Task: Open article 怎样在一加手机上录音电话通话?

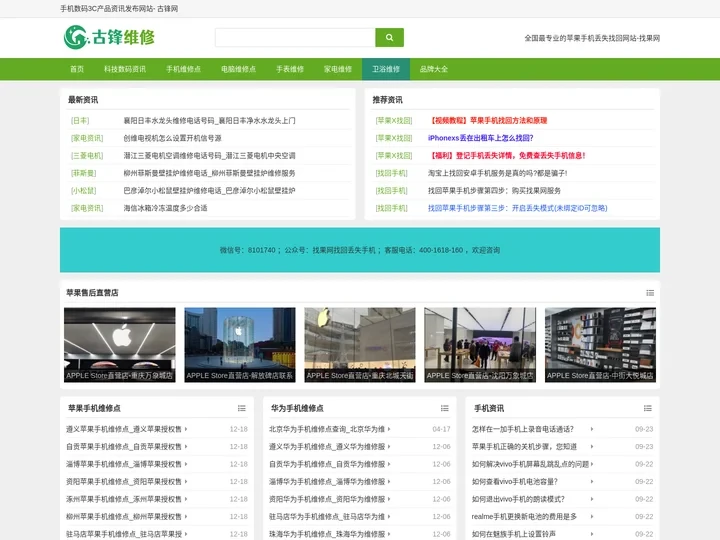Action: pos(523,429)
